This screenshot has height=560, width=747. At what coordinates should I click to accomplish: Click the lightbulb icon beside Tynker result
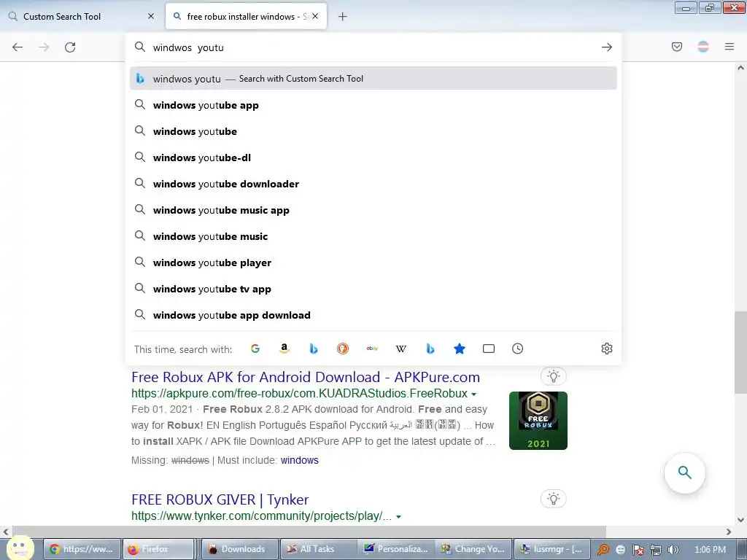click(554, 499)
